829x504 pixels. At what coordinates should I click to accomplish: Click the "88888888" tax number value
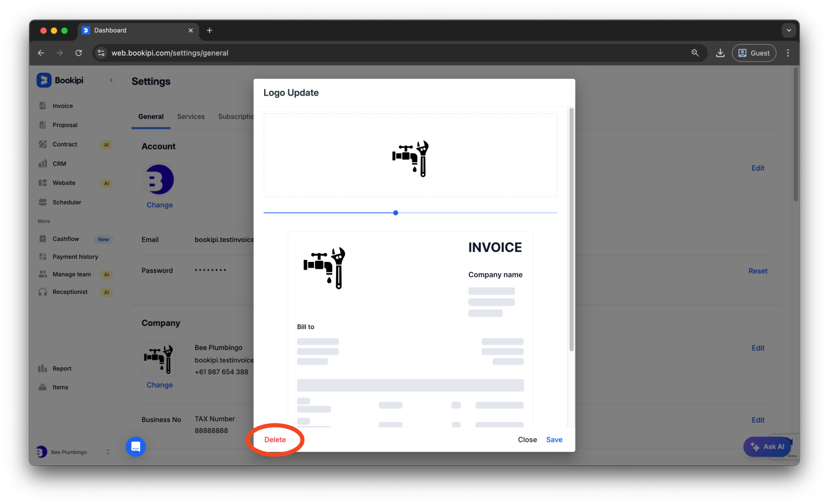click(x=211, y=430)
